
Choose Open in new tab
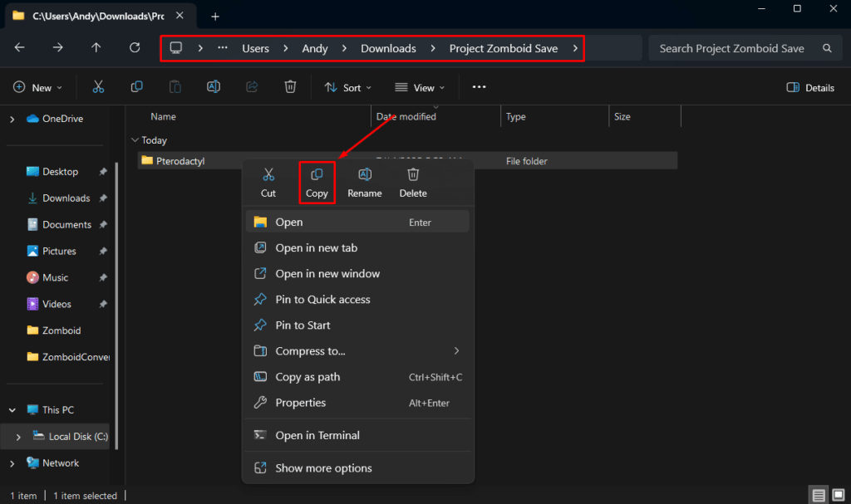click(x=357, y=248)
